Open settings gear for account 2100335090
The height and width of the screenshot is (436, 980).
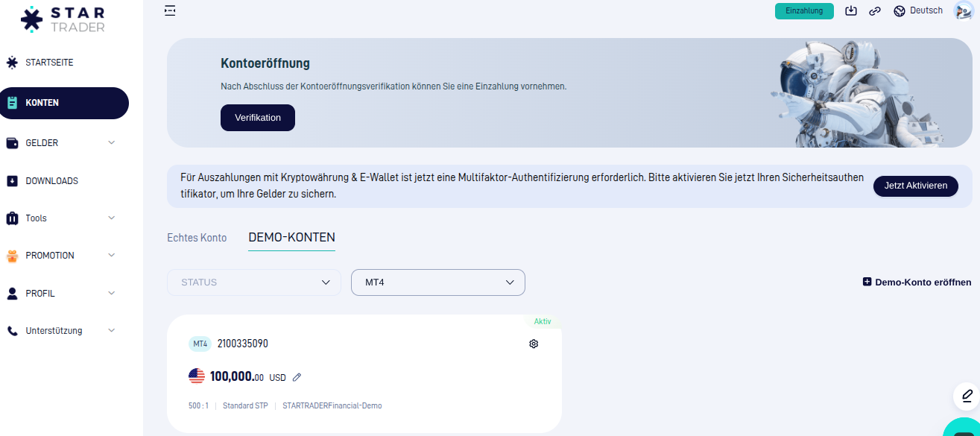coord(534,344)
